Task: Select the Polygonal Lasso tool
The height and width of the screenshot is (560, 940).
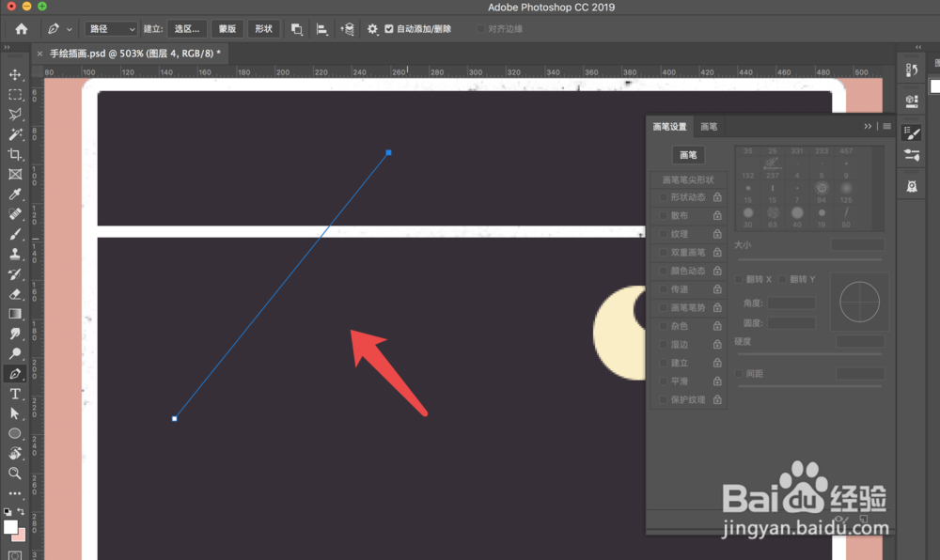Action: (15, 115)
